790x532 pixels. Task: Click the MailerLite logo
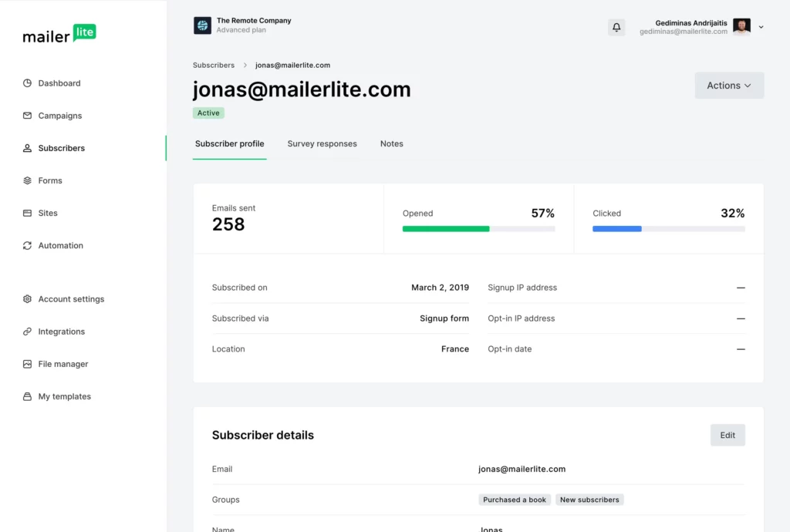coord(59,35)
